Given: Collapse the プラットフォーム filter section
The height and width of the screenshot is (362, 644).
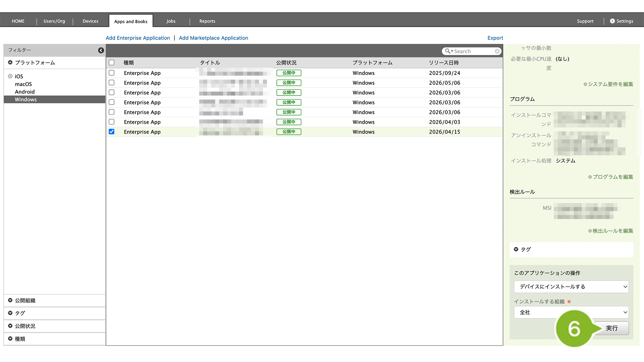Looking at the screenshot, I should (10, 62).
